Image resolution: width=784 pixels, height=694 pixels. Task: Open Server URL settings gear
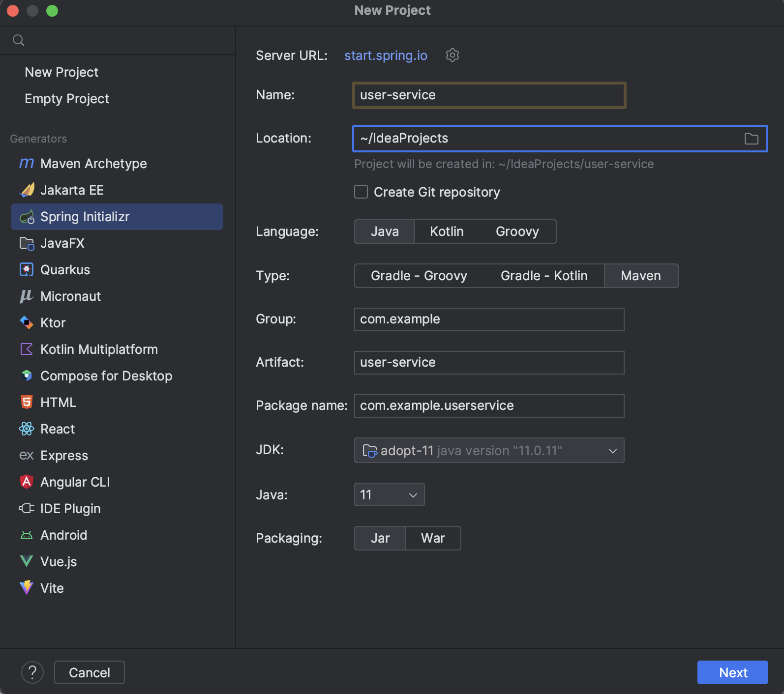(452, 55)
